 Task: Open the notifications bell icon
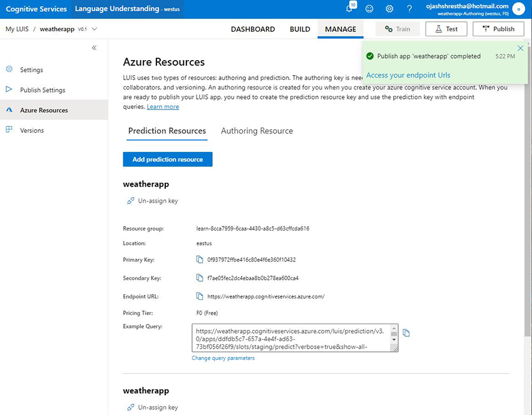(x=349, y=9)
